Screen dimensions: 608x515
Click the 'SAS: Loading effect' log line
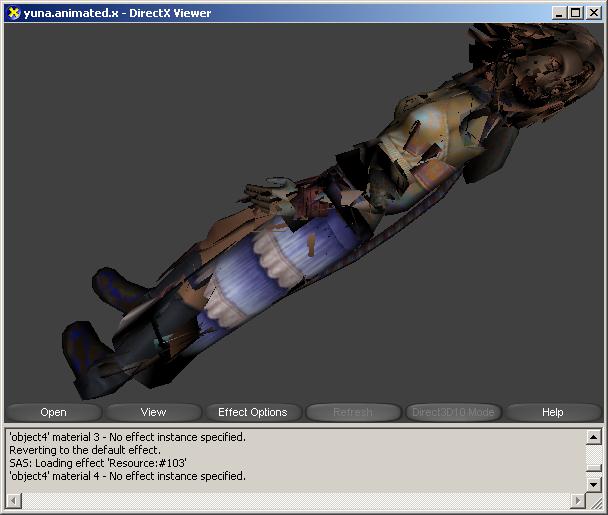[x=98, y=463]
